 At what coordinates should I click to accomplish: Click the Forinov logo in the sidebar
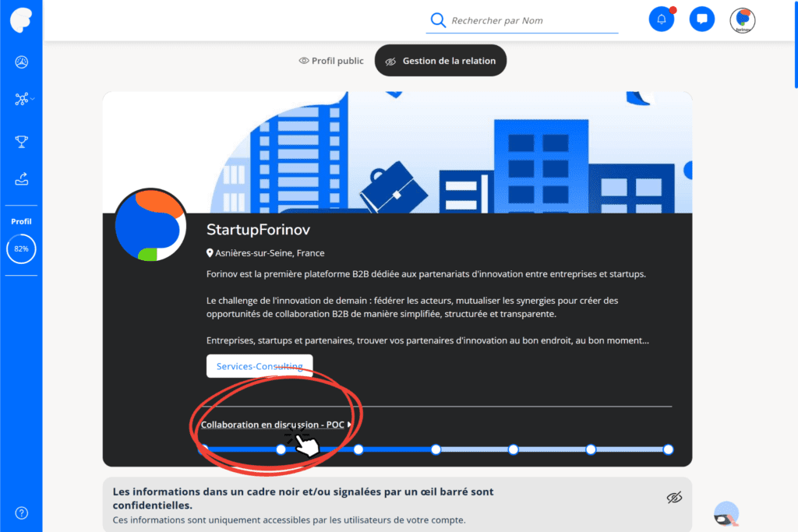point(21,19)
